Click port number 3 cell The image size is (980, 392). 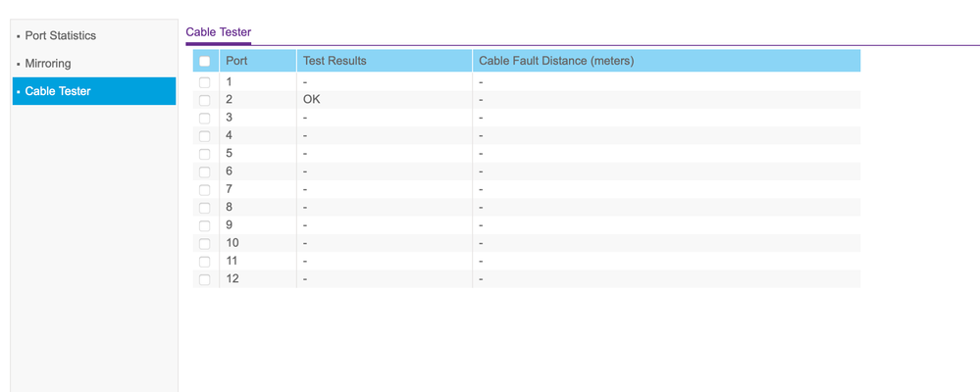[257, 118]
